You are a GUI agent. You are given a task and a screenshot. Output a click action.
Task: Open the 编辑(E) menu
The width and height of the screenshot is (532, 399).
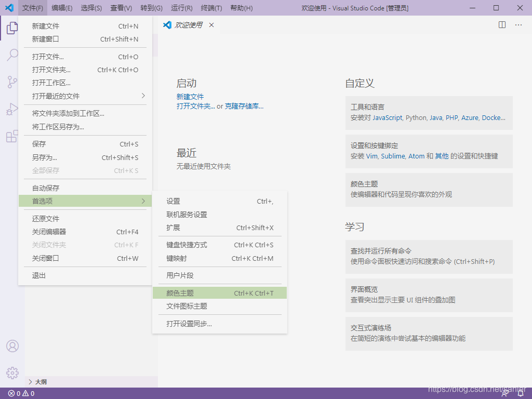click(62, 8)
